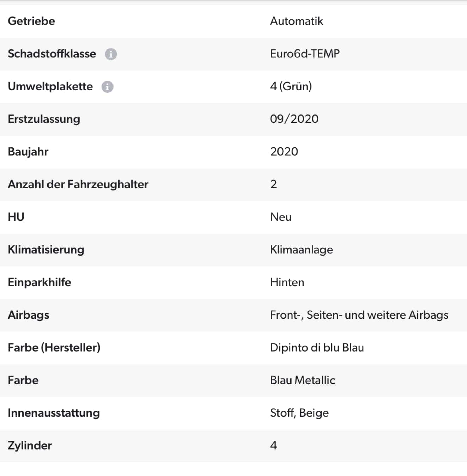Select the Automatik transmission value
The image size is (467, 476).
coord(296,21)
